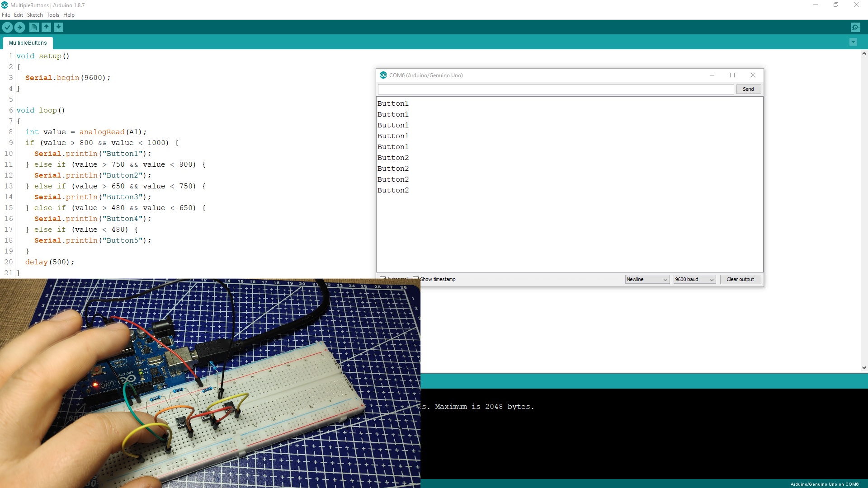Open the Tools menu

52,14
